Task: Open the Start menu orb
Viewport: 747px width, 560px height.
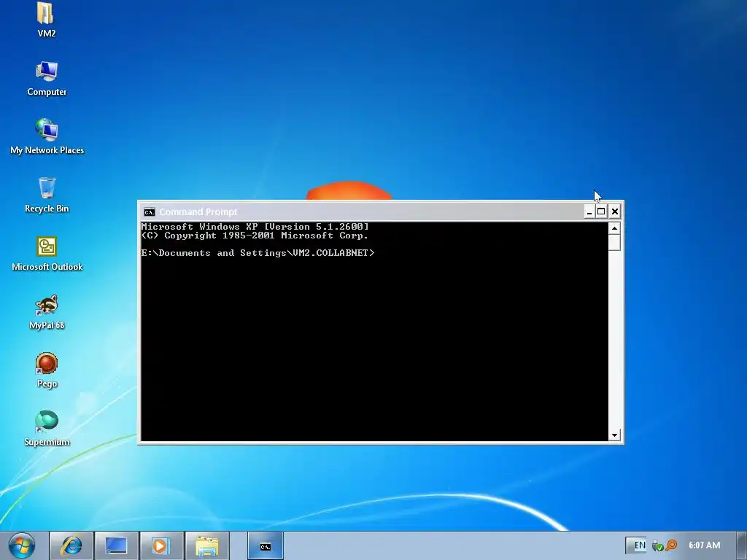Action: click(x=21, y=545)
